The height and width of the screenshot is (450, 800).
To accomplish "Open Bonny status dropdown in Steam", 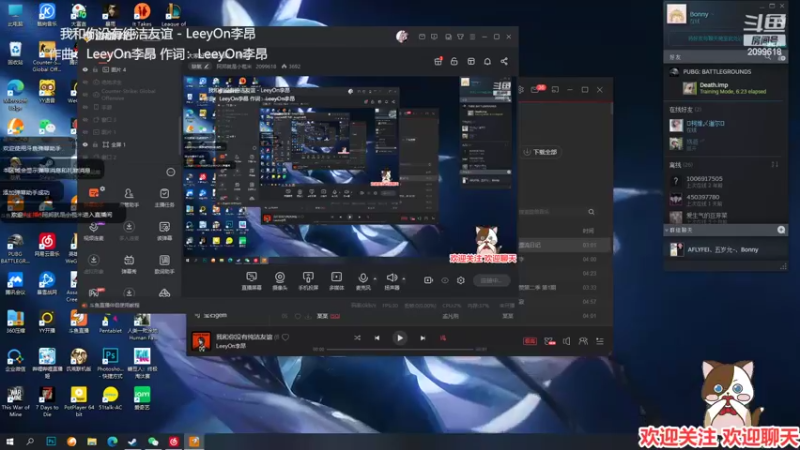I will click(713, 14).
